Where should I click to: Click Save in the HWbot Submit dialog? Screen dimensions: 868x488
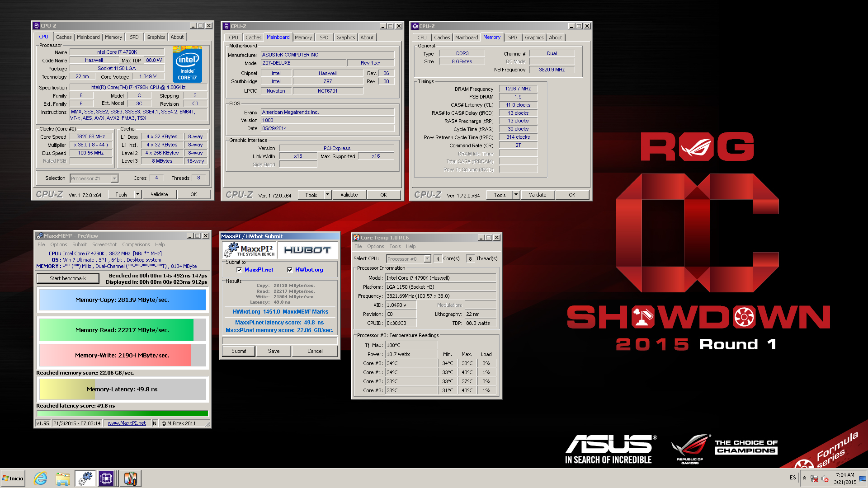[x=274, y=351]
